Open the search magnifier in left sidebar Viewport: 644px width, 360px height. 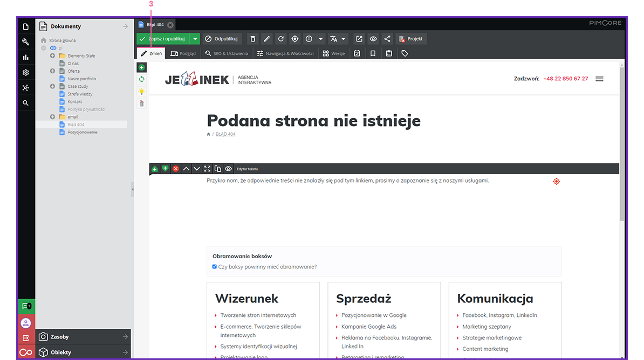[25, 103]
